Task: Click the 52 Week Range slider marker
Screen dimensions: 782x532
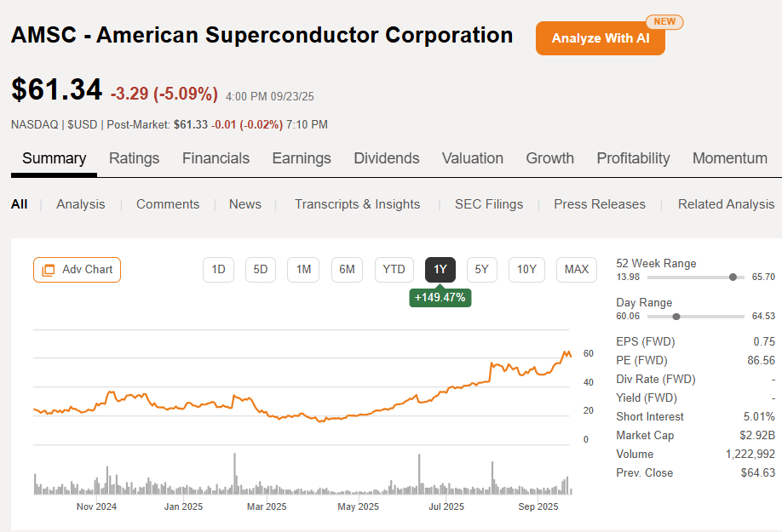Action: point(733,277)
